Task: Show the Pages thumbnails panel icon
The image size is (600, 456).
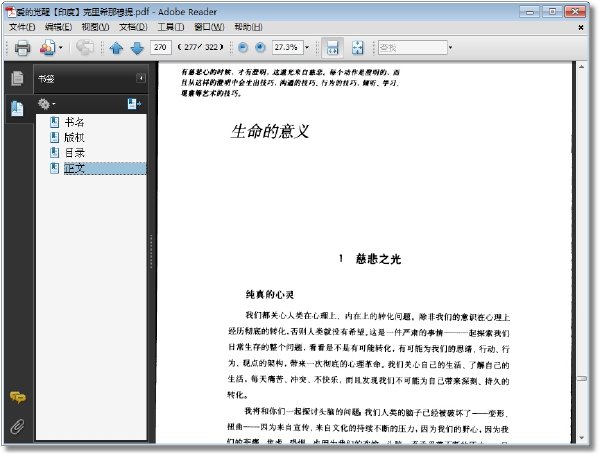Action: 17,78
